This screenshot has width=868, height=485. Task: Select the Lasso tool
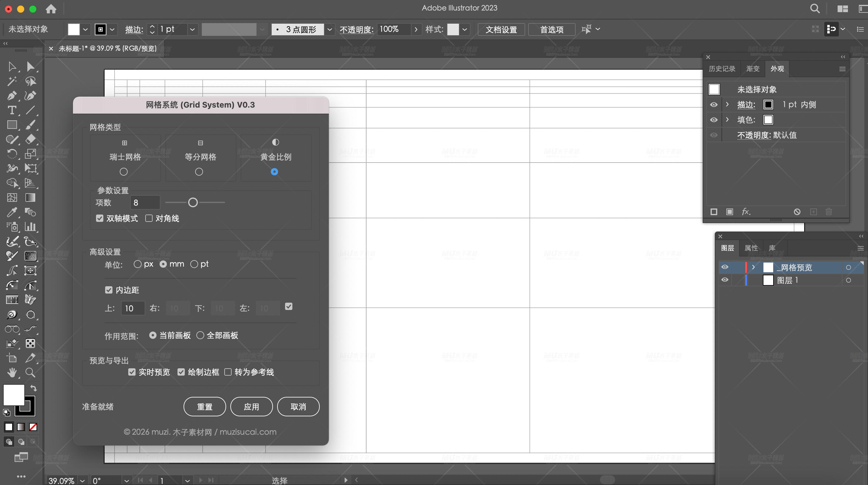[x=30, y=81]
